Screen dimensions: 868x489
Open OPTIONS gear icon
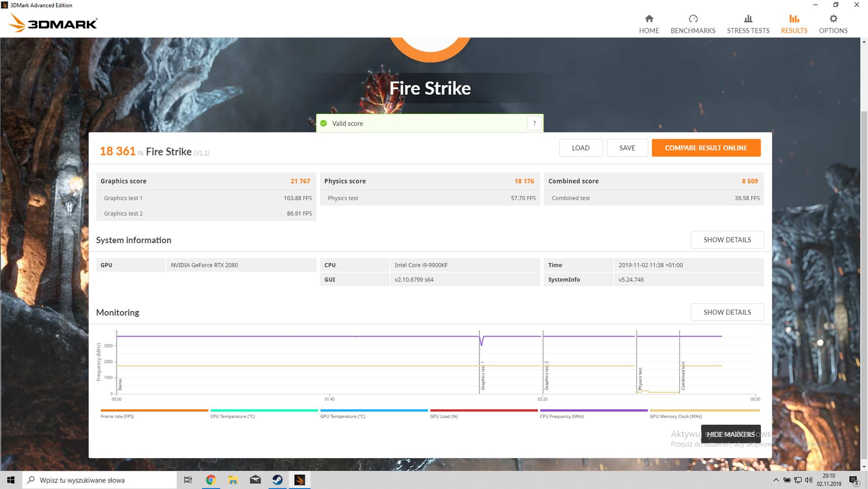click(833, 19)
